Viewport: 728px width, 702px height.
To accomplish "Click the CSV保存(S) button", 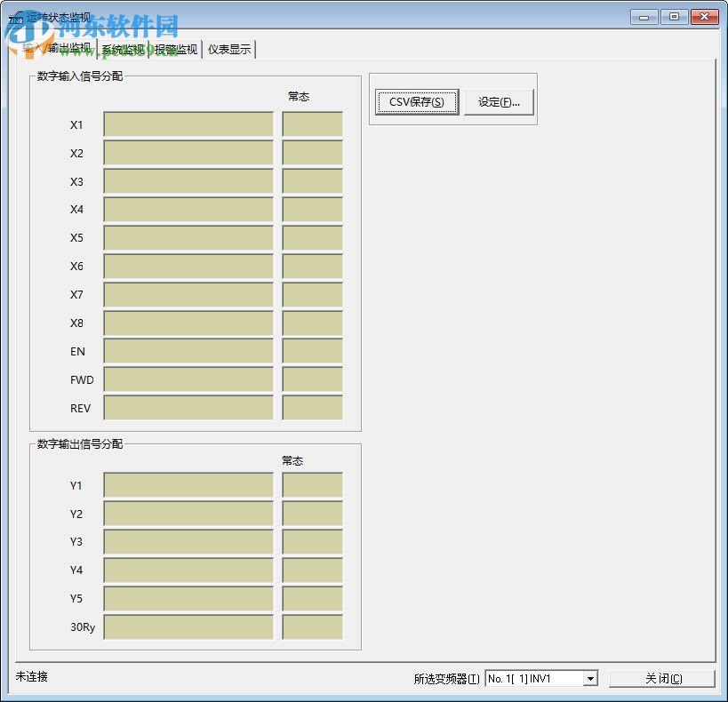I will click(x=416, y=102).
